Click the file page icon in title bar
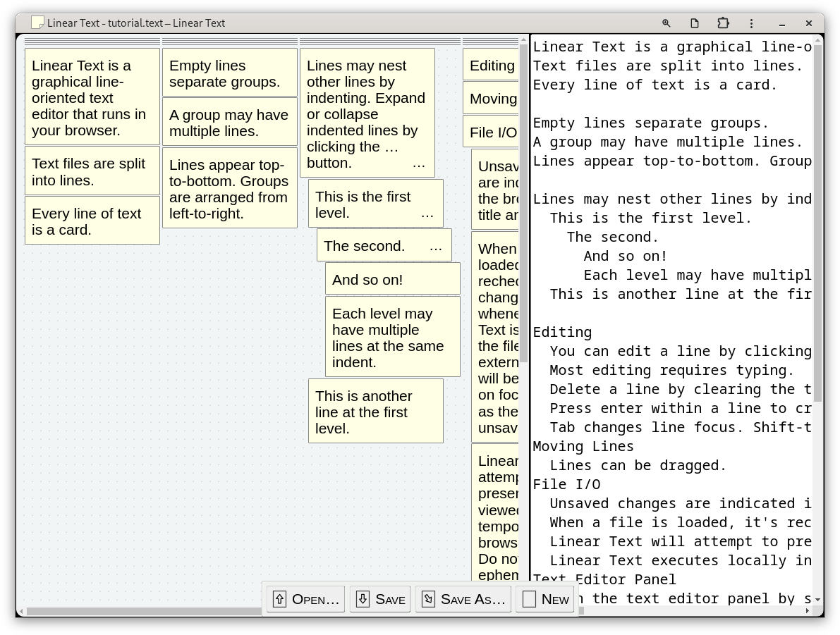 [694, 23]
